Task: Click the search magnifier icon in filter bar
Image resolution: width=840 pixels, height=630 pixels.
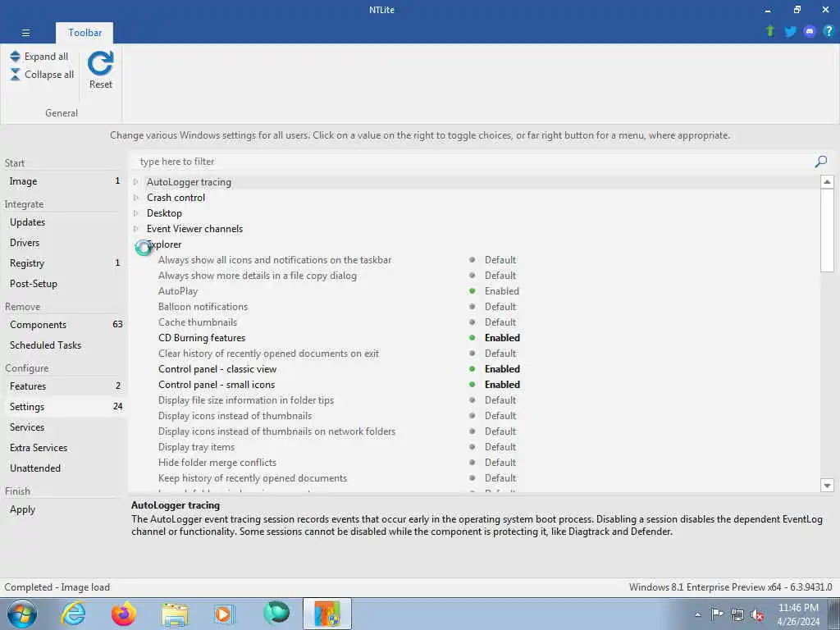Action: (820, 162)
